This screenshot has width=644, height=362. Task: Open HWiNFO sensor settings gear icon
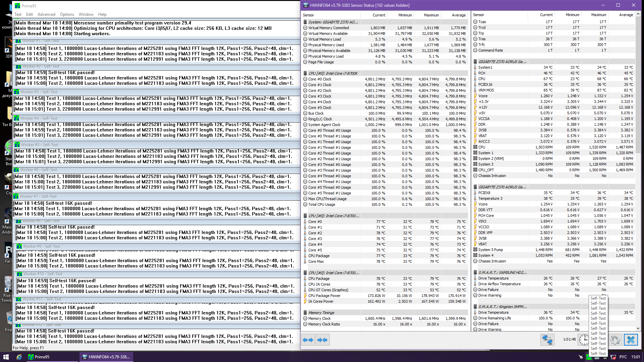click(x=615, y=340)
